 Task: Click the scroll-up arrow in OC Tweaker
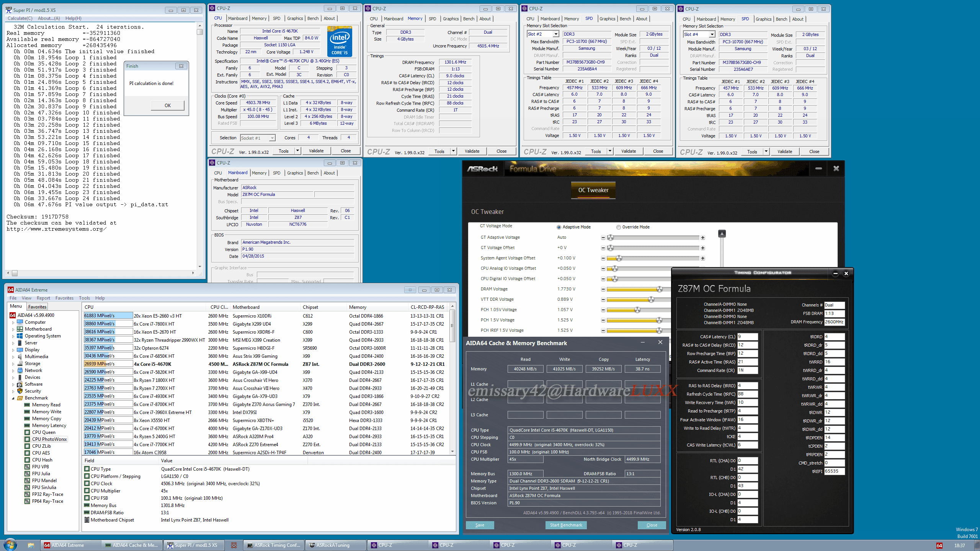click(722, 233)
